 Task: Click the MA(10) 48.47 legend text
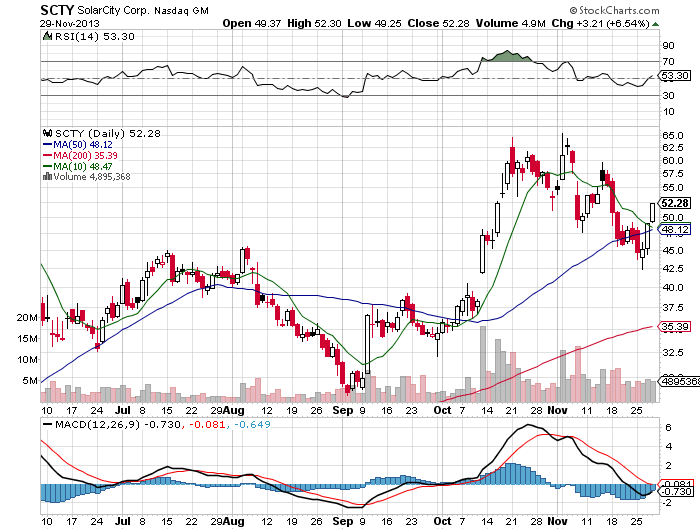(83, 166)
